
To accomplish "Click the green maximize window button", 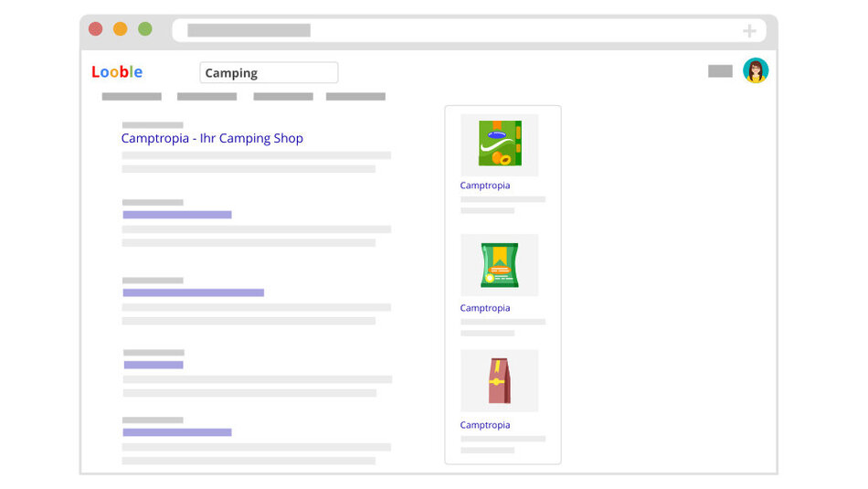I will coord(145,29).
